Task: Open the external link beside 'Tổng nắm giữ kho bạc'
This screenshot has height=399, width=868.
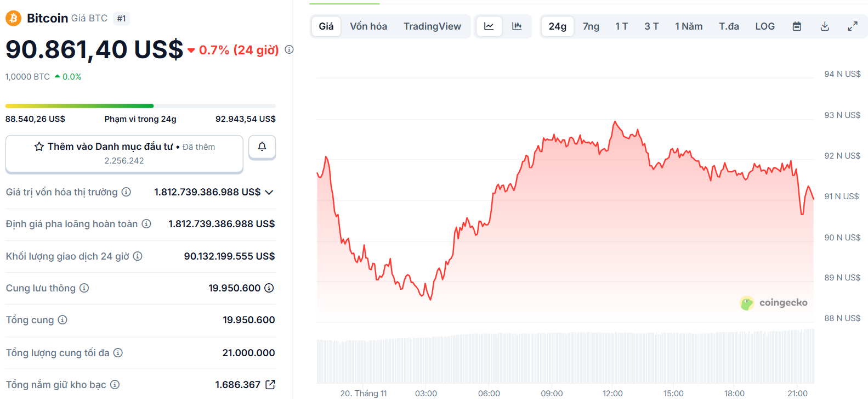Action: (269, 384)
